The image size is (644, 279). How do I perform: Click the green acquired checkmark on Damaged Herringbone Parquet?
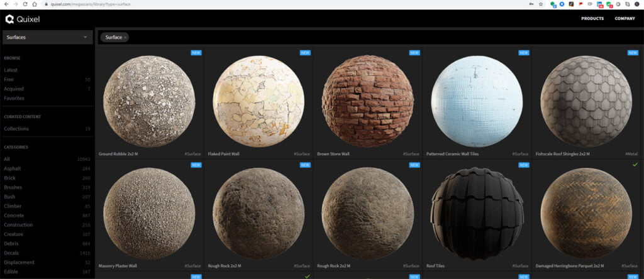(635, 165)
